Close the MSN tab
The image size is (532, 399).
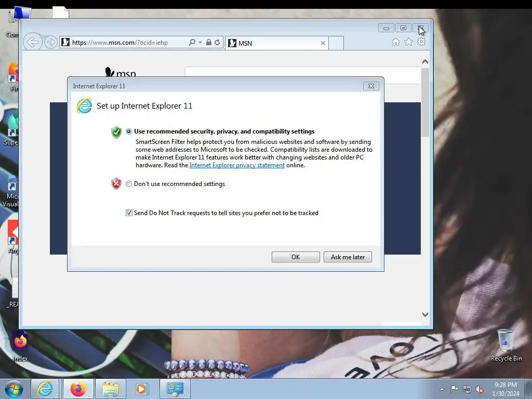pos(323,43)
